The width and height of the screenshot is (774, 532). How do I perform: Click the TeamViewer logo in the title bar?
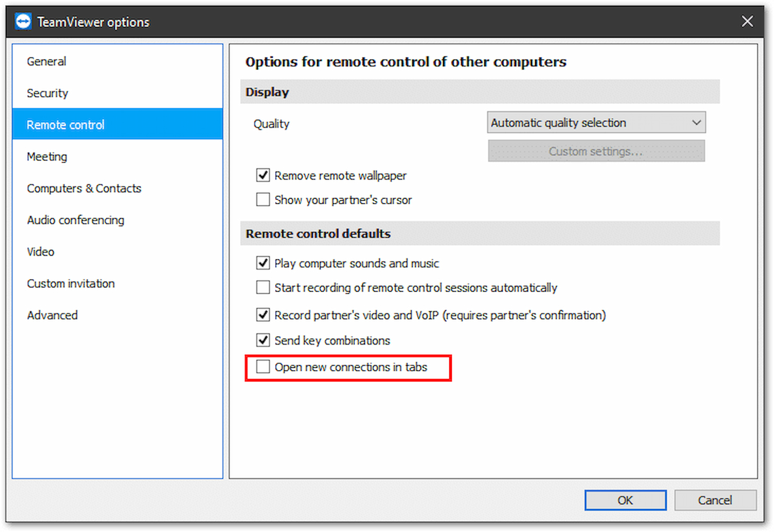pyautogui.click(x=23, y=20)
